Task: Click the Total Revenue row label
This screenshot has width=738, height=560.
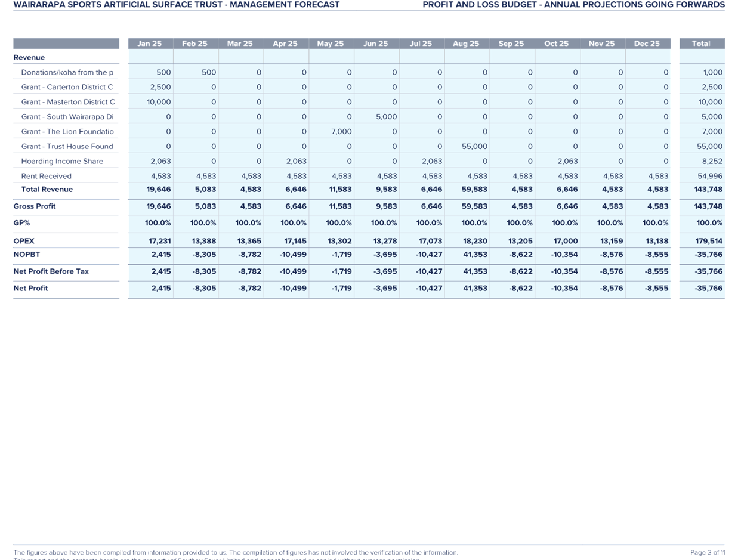Action: point(47,189)
